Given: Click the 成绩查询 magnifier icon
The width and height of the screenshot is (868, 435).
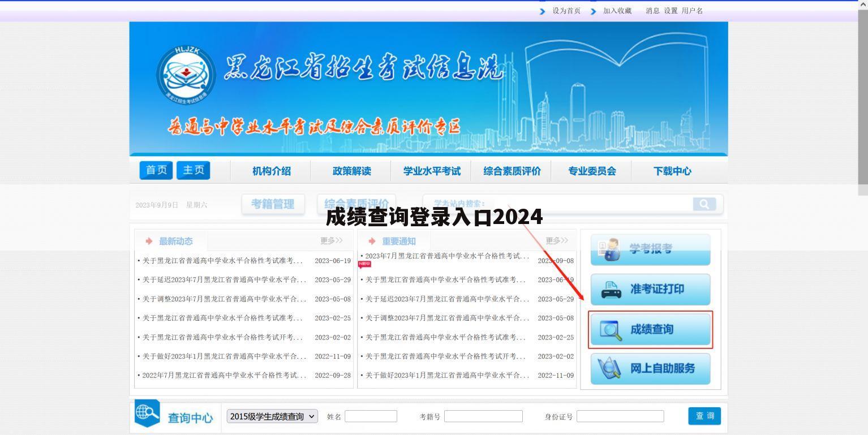Looking at the screenshot, I should (610, 330).
